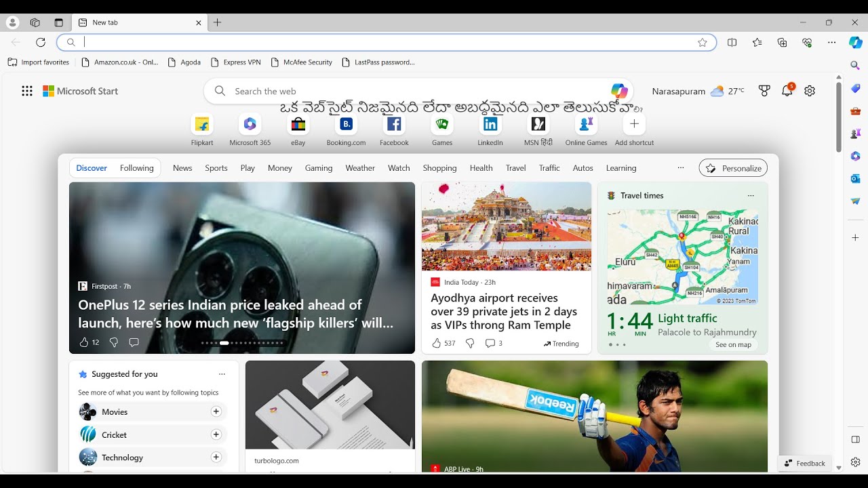Open the notifications bell
Image resolution: width=868 pixels, height=488 pixels.
tap(787, 91)
